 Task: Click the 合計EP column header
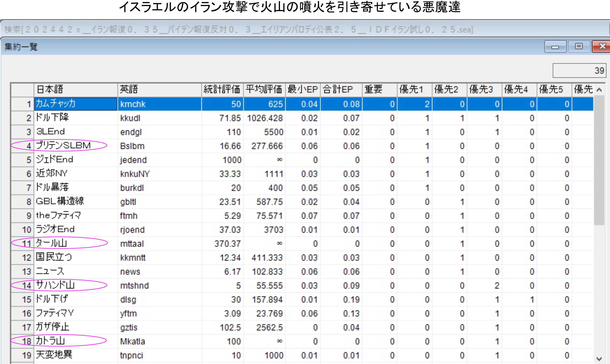(x=341, y=90)
